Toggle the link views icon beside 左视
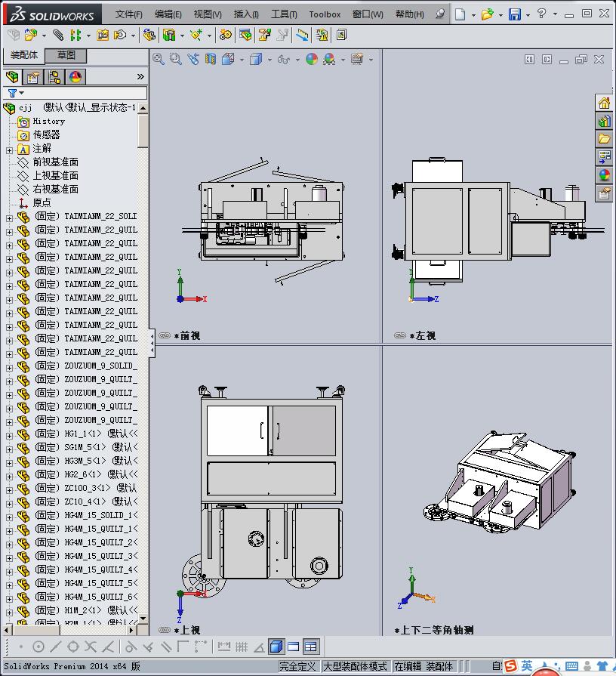Screen dimensions: 616x676 pyautogui.click(x=400, y=335)
